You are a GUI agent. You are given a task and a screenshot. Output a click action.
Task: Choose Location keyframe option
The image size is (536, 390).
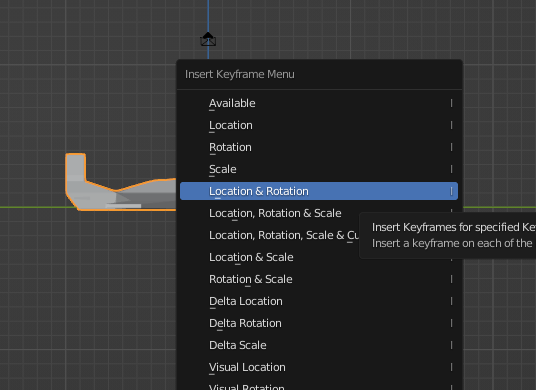click(x=319, y=125)
